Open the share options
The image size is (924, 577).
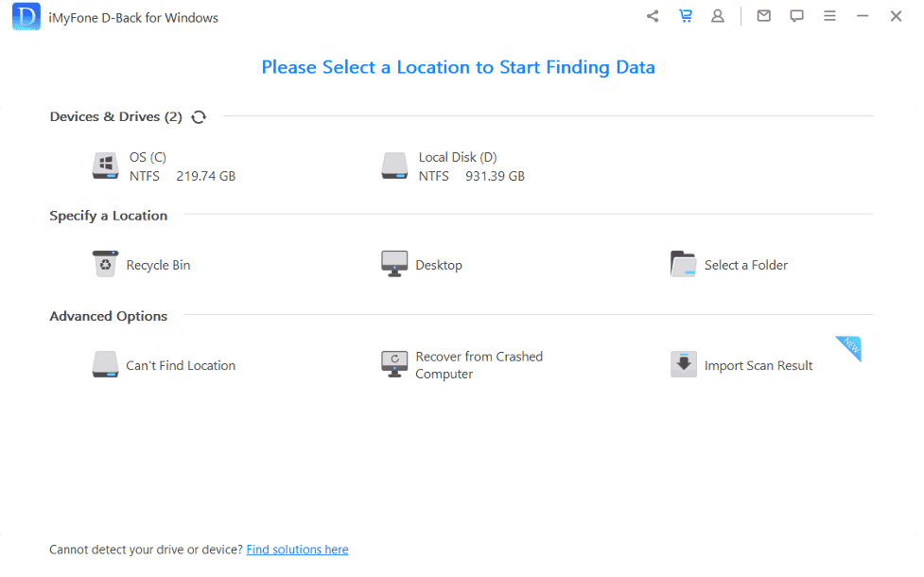pos(652,15)
